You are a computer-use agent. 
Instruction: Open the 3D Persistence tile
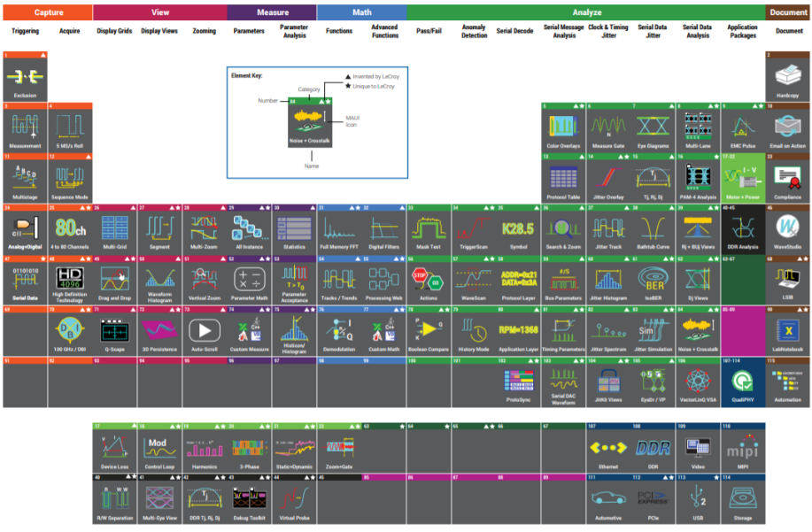coord(160,331)
